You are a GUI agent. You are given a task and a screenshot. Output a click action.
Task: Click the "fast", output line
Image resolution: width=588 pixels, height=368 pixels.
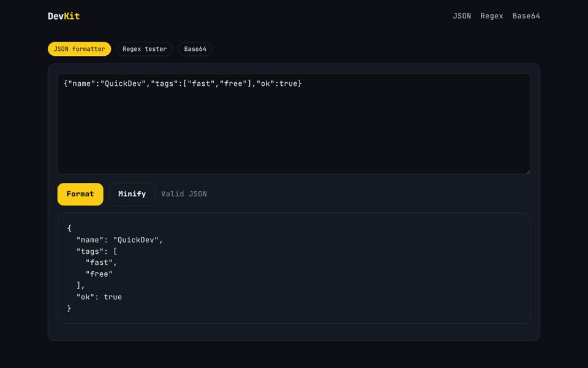tap(101, 263)
